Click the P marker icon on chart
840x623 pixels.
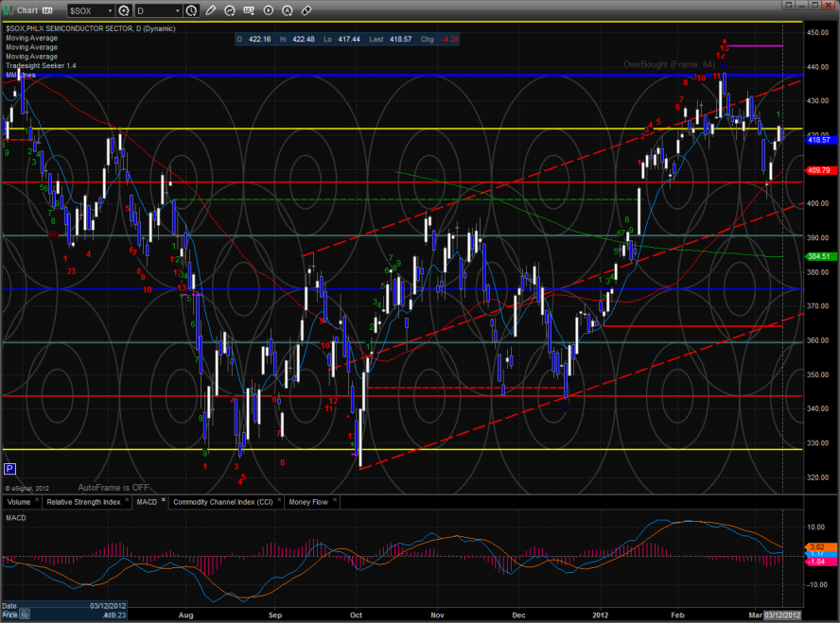tap(9, 470)
